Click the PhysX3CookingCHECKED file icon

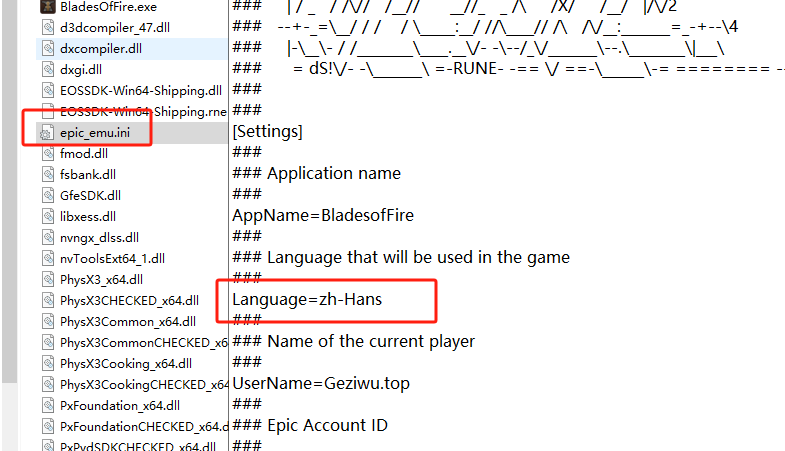pyautogui.click(x=48, y=385)
